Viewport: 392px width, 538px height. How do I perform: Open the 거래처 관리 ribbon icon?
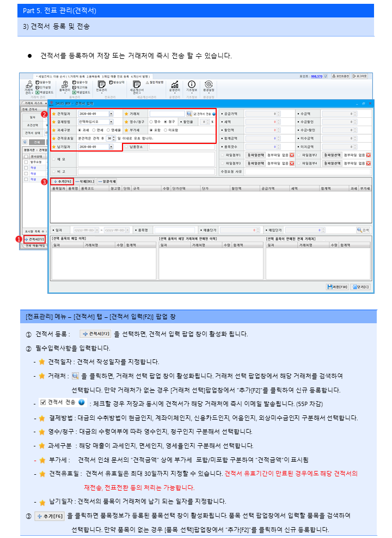[29, 87]
